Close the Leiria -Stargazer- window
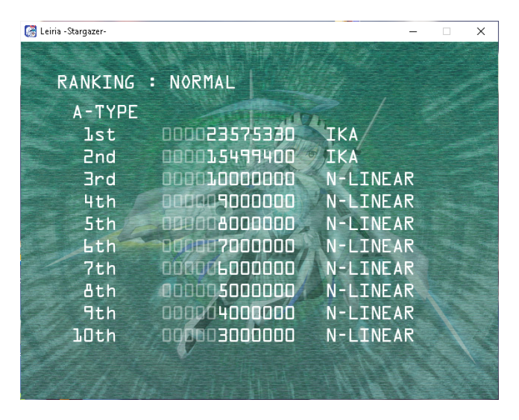 [481, 31]
